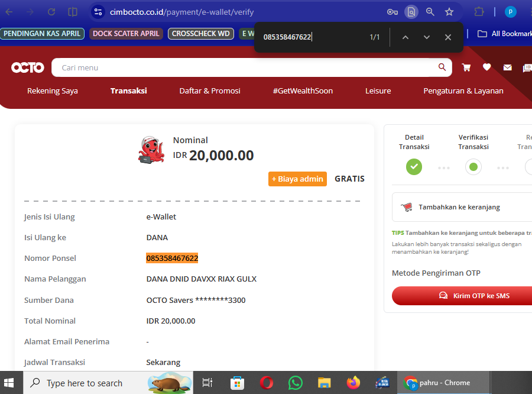Click Kirim OTP ke SMS button
Viewport: 532px width, 394px height.
click(x=462, y=296)
